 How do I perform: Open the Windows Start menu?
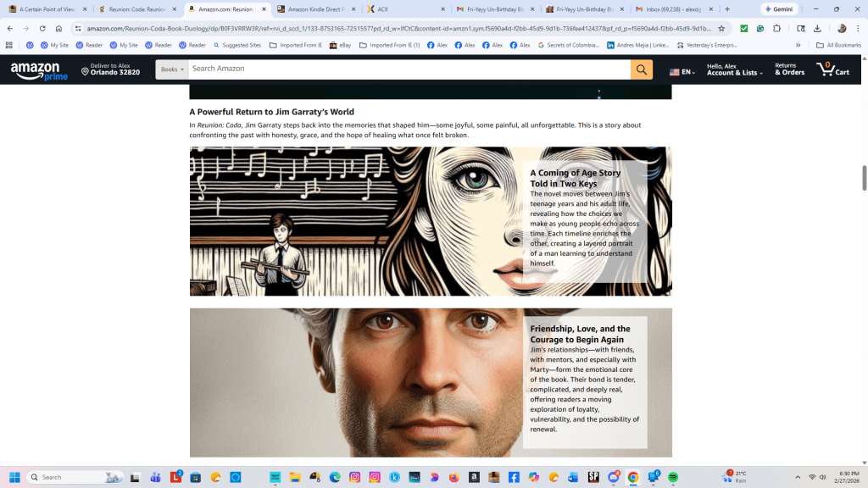click(14, 477)
